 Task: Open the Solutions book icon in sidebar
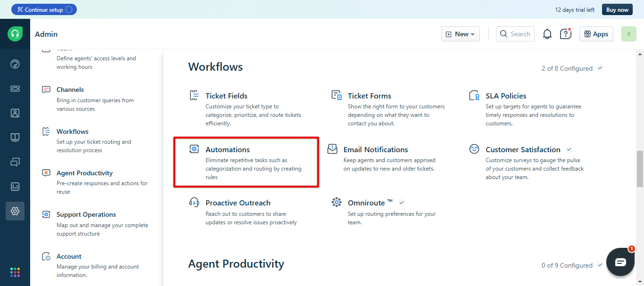[x=15, y=138]
